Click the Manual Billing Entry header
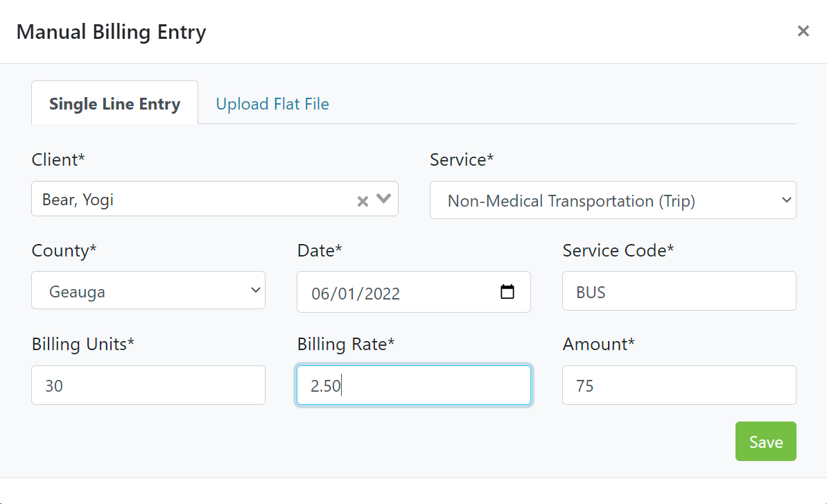827x504 pixels. [111, 31]
